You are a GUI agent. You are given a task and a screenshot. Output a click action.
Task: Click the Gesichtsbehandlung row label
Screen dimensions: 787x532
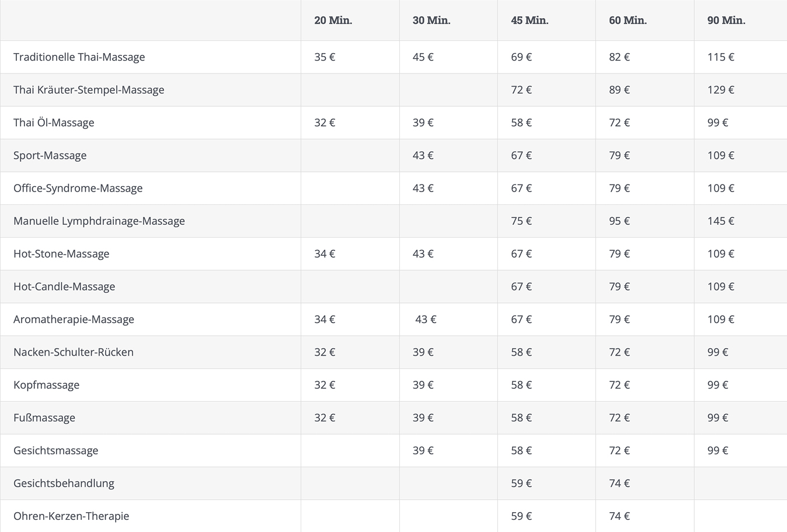pyautogui.click(x=64, y=484)
